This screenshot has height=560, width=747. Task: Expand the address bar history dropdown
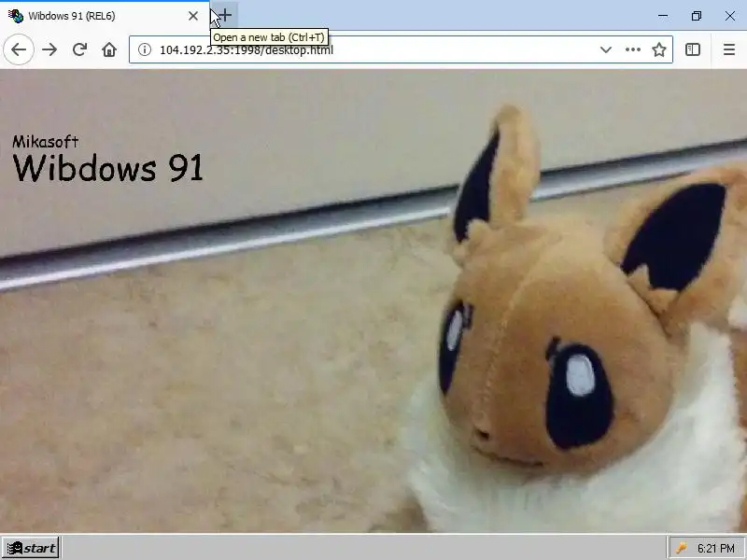click(605, 49)
